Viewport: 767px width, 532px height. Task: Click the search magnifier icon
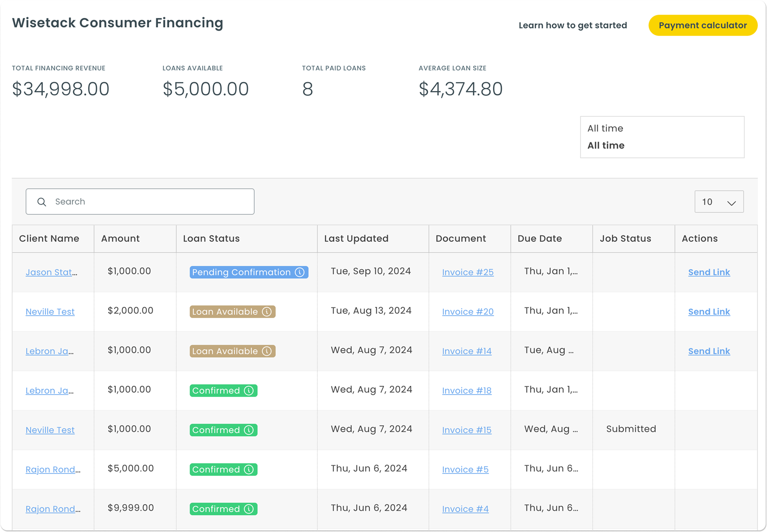[42, 202]
